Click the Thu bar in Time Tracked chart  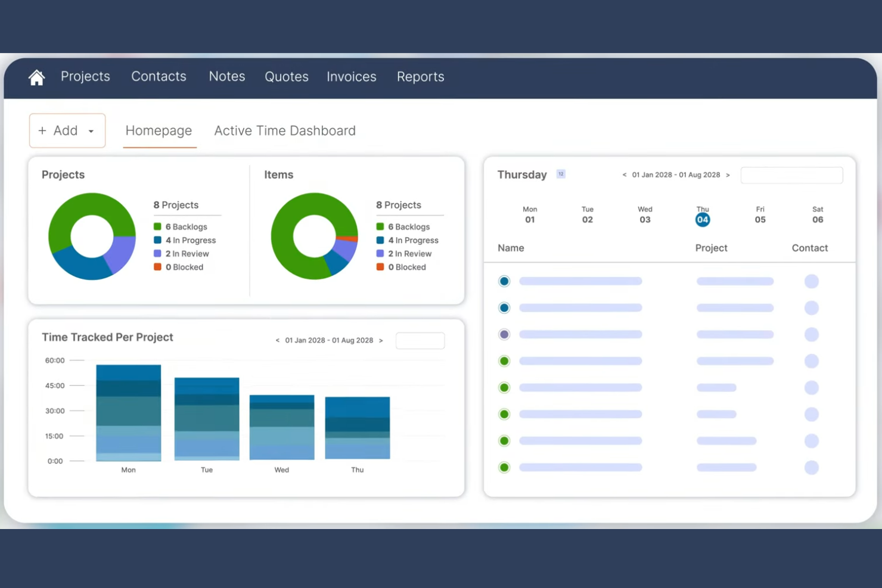point(358,428)
